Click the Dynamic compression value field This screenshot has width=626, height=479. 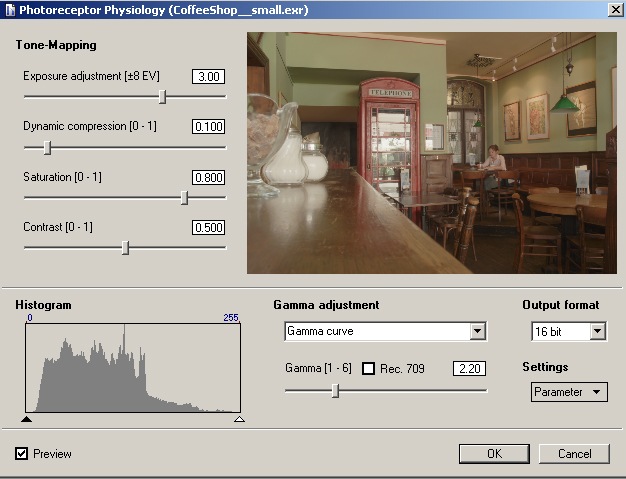pos(208,127)
